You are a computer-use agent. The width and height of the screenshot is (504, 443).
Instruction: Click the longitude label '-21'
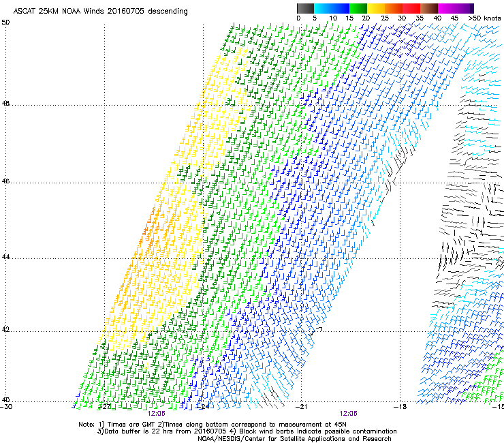pos(301,407)
